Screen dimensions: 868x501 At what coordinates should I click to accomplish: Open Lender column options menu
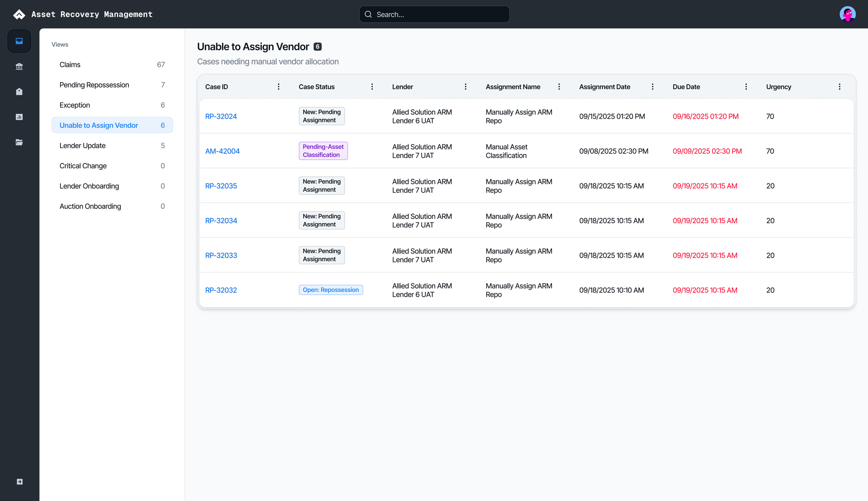pos(465,86)
